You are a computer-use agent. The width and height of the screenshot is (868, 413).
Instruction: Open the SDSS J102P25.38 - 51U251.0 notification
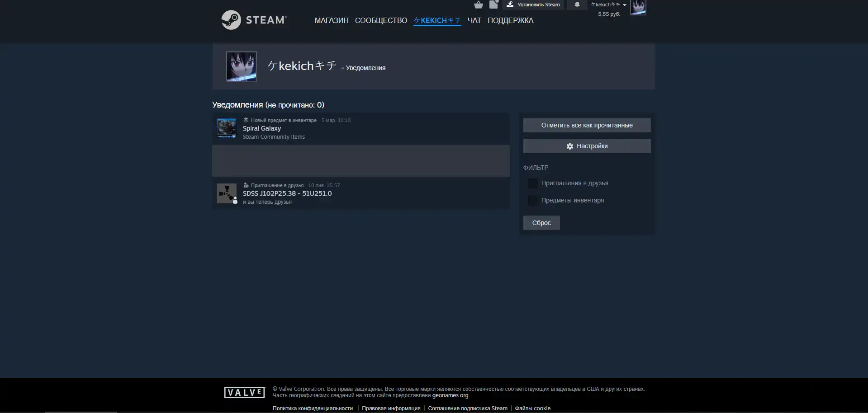point(287,193)
